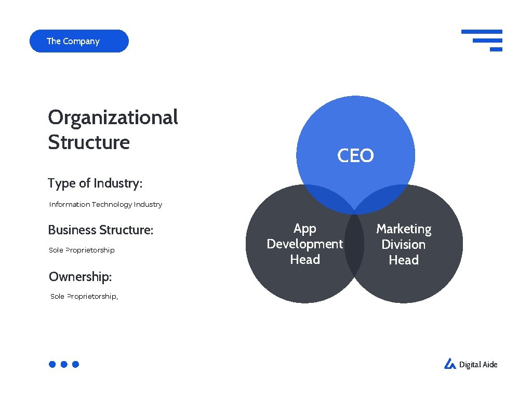The height and width of the screenshot is (399, 532).
Task: Click the Organizational Structure heading
Action: pos(113,129)
